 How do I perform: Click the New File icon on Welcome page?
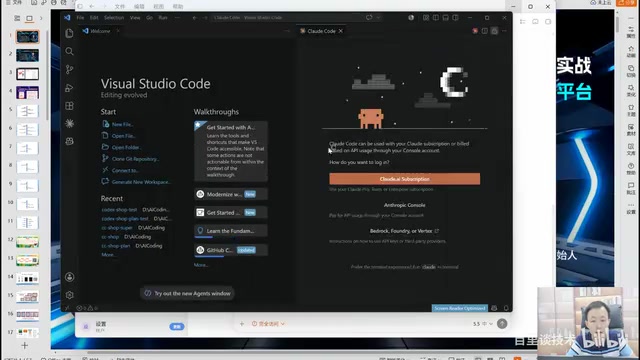tap(105, 124)
